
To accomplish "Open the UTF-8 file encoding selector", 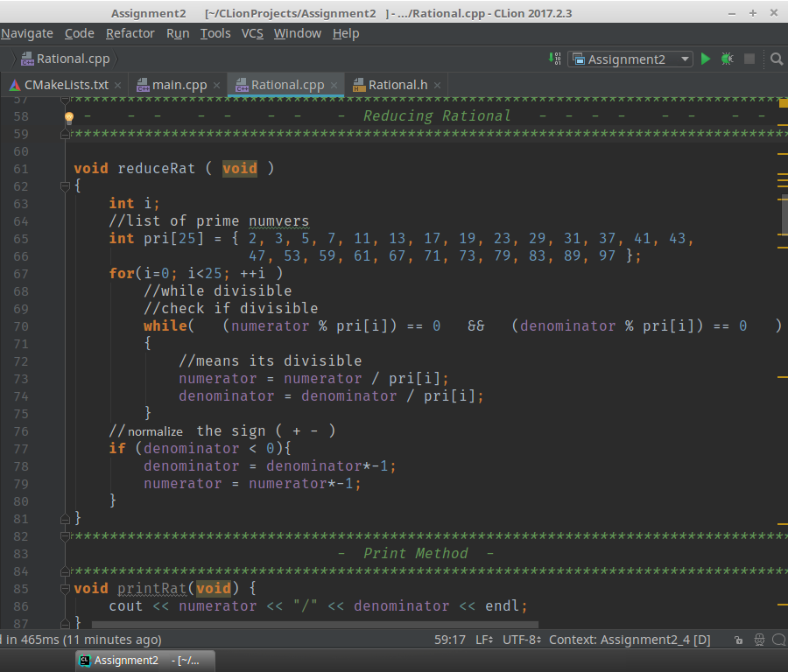I will click(x=522, y=640).
